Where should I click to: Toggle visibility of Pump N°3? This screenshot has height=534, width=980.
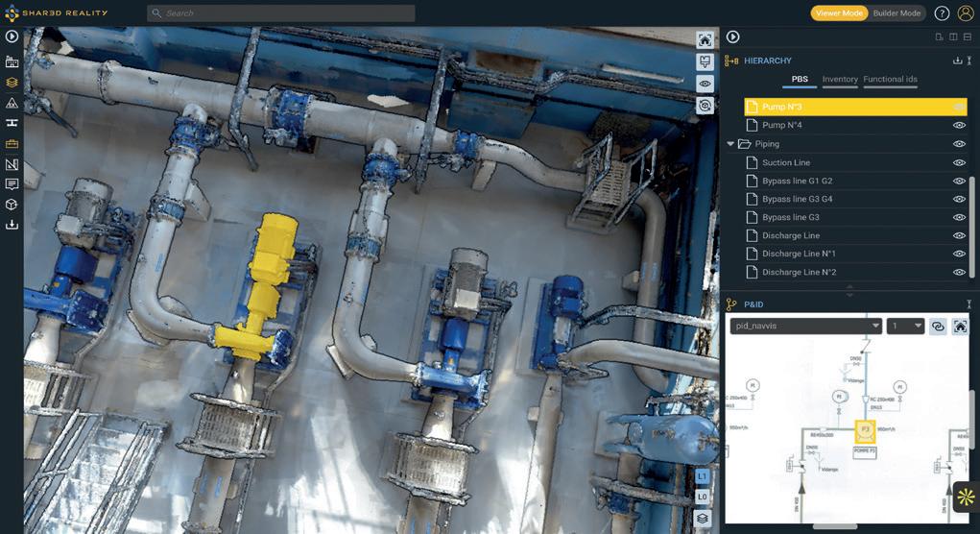[x=959, y=107]
